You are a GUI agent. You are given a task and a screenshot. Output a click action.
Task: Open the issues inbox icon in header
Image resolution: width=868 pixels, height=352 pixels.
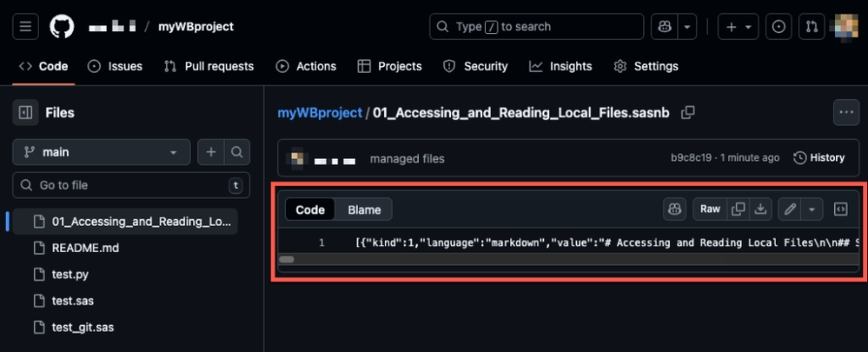pos(779,27)
